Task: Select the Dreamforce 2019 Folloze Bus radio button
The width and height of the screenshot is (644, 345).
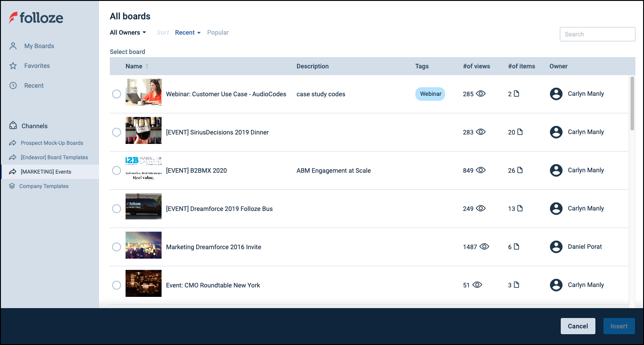Action: point(117,209)
